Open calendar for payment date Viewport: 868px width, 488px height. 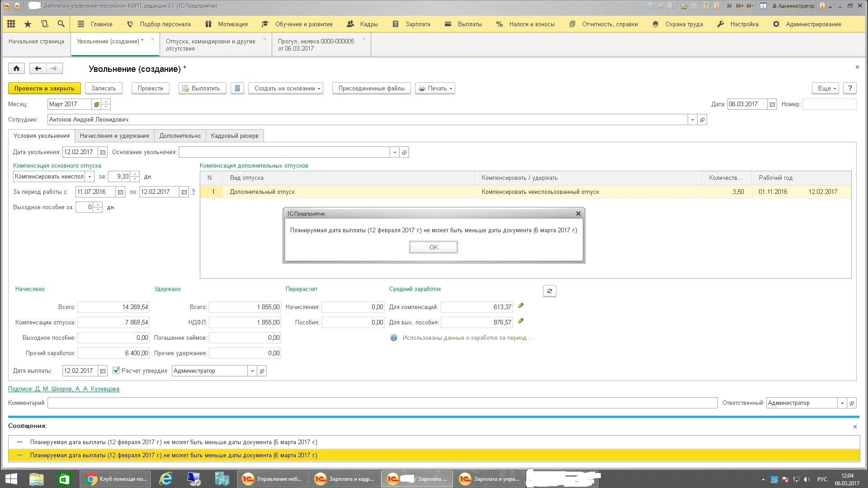click(103, 371)
